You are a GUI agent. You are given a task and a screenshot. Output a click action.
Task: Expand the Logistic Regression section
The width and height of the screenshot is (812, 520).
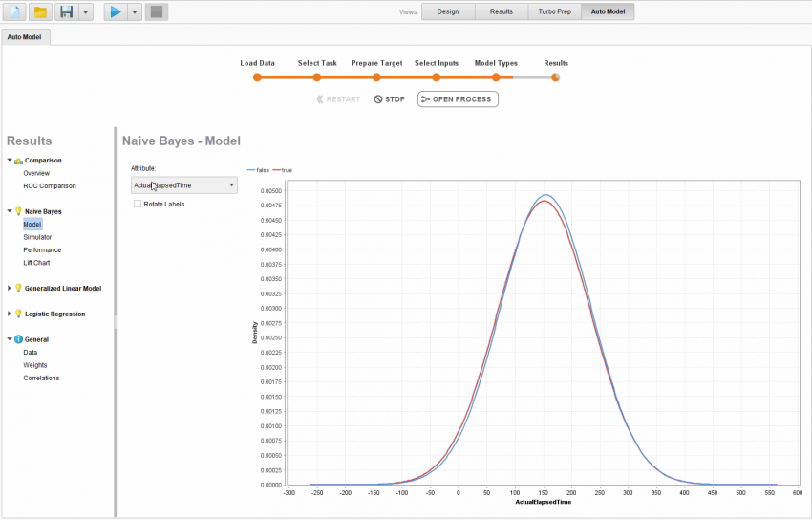[10, 314]
